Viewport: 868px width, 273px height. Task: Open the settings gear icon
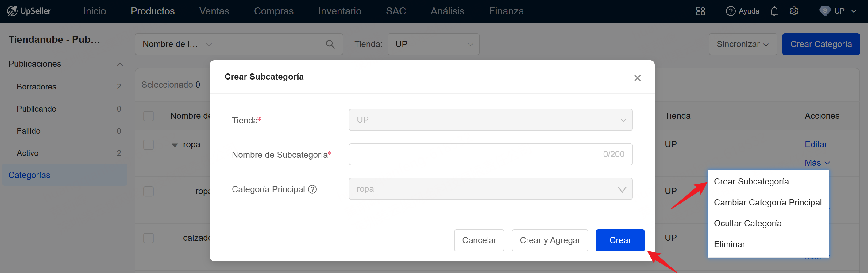(x=794, y=11)
